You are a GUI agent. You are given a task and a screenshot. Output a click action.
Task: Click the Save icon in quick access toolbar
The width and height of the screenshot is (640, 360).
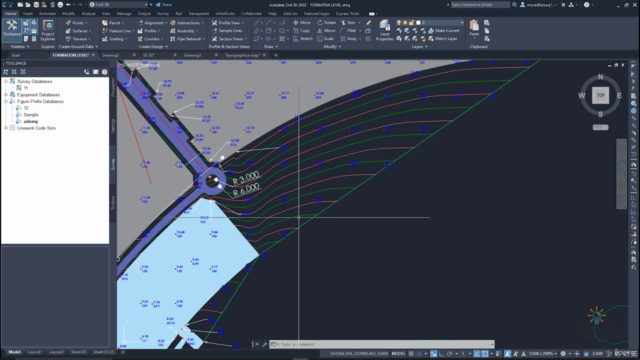36,4
